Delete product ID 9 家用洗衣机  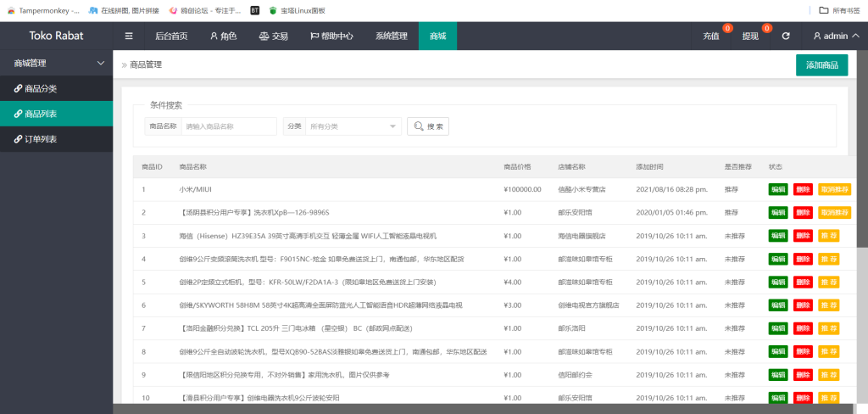[804, 375]
